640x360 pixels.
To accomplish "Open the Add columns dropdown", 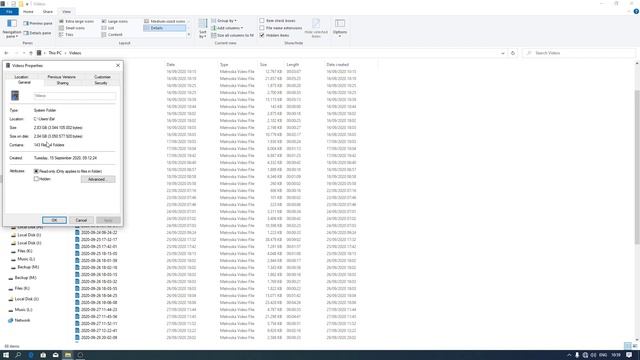I will click(227, 28).
